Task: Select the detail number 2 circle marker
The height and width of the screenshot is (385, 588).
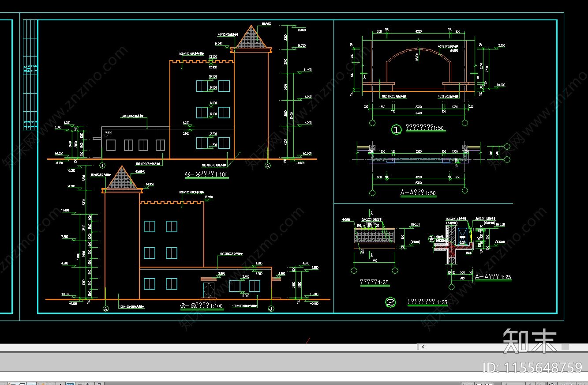Action: pos(390,302)
